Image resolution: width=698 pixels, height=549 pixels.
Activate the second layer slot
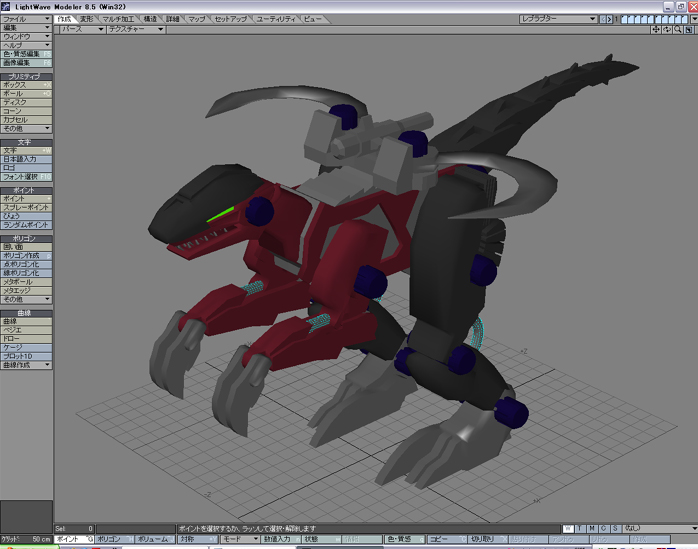coord(631,19)
